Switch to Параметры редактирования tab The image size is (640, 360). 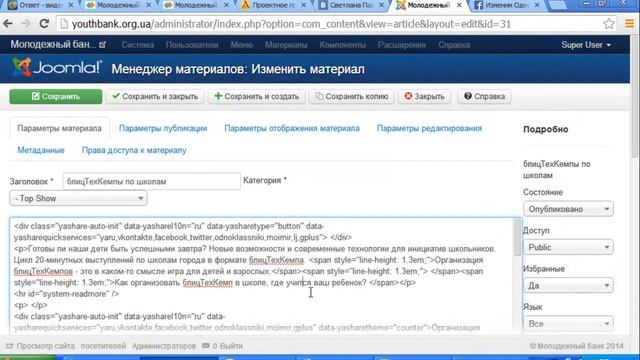click(429, 128)
